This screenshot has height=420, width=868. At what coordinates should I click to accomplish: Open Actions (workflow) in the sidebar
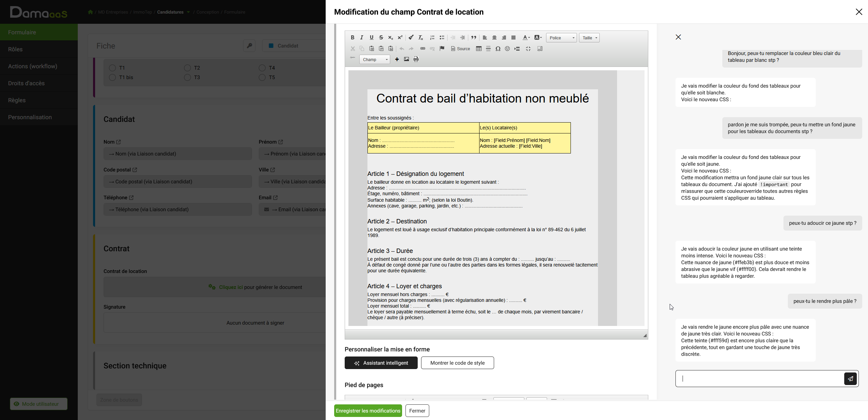coord(33,66)
